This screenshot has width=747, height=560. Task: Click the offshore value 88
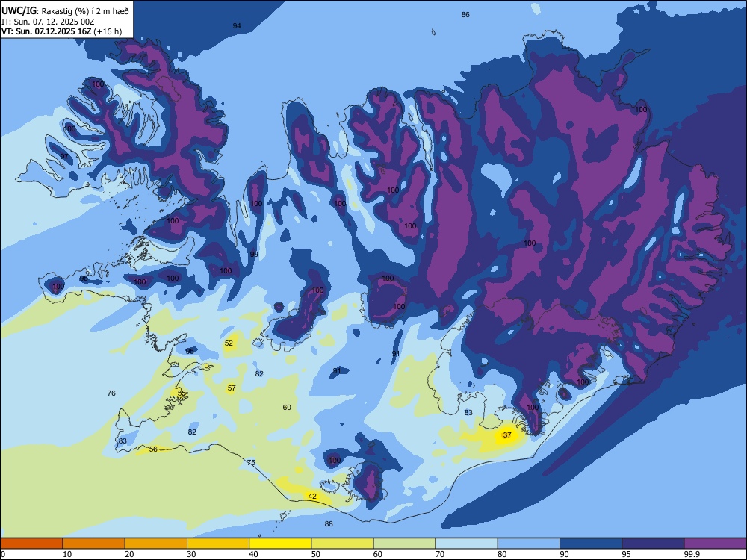coord(329,524)
